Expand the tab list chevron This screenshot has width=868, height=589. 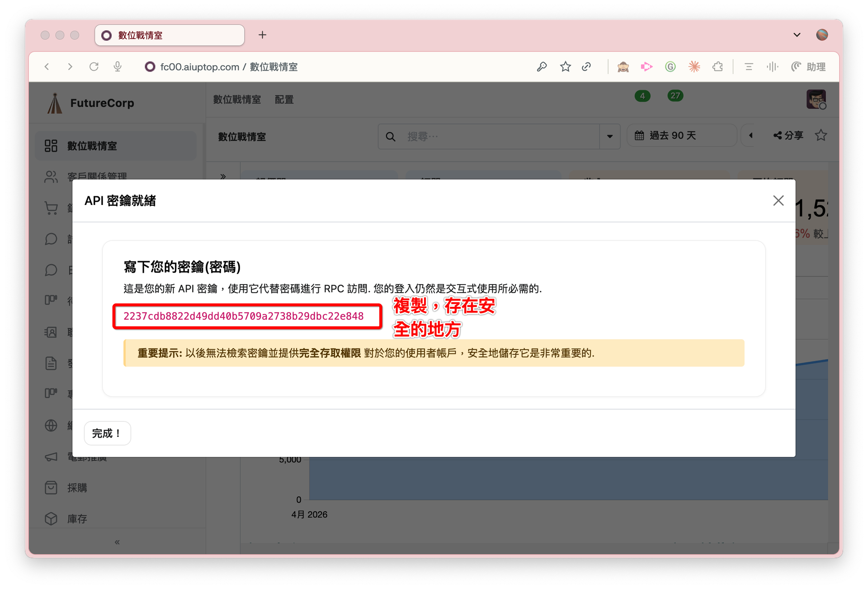point(797,35)
